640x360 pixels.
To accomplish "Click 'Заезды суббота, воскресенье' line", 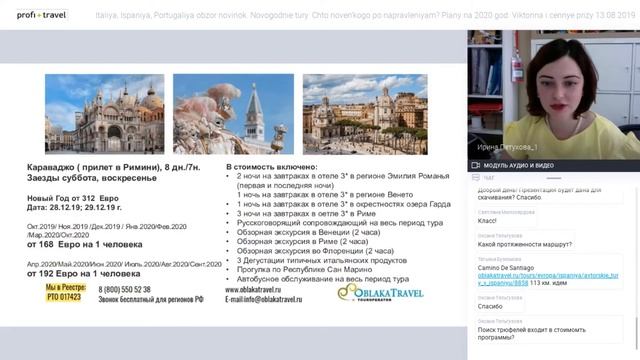I will [91, 178].
